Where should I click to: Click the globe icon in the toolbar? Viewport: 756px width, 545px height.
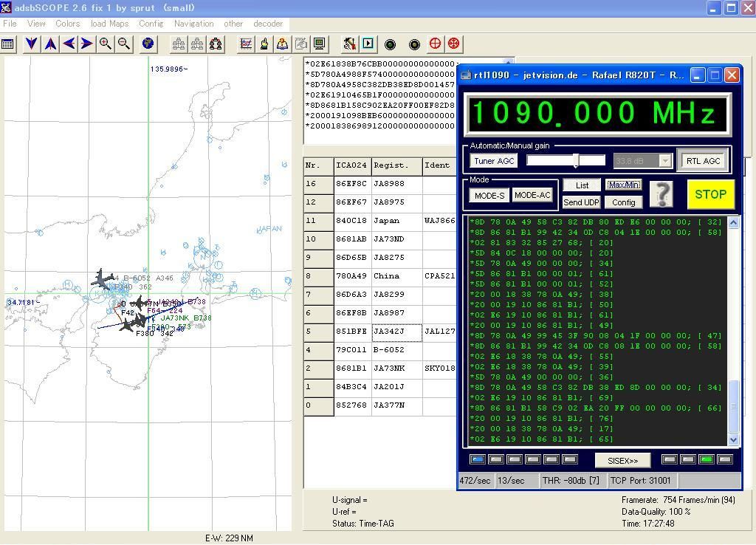point(148,44)
